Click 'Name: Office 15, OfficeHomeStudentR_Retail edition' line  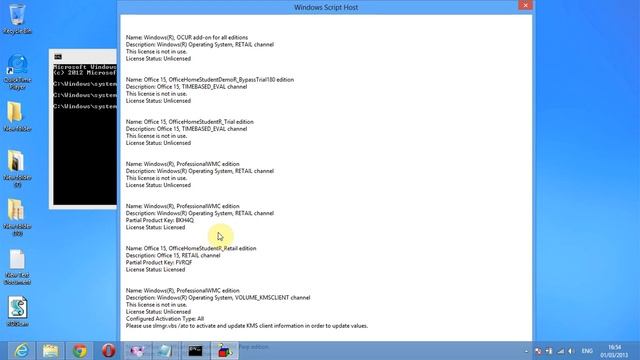191,248
